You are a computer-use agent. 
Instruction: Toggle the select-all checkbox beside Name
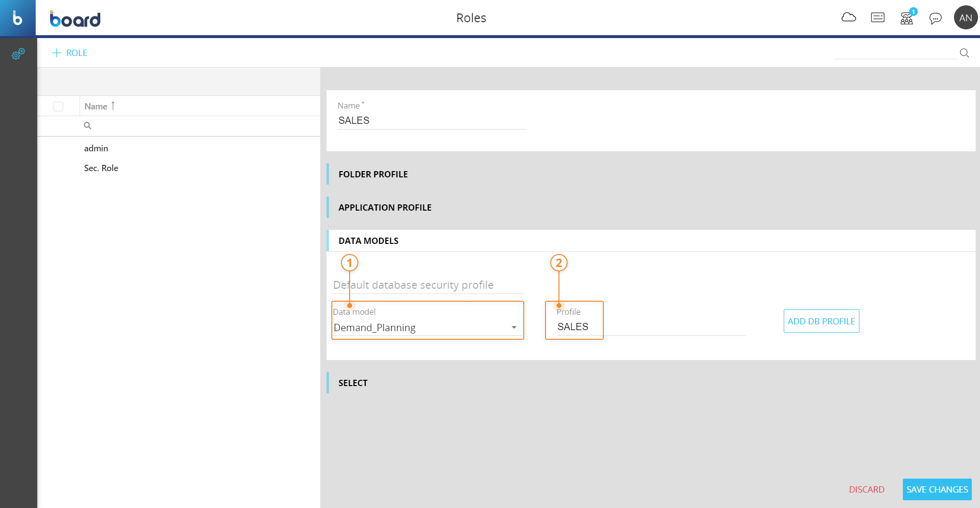tap(58, 107)
